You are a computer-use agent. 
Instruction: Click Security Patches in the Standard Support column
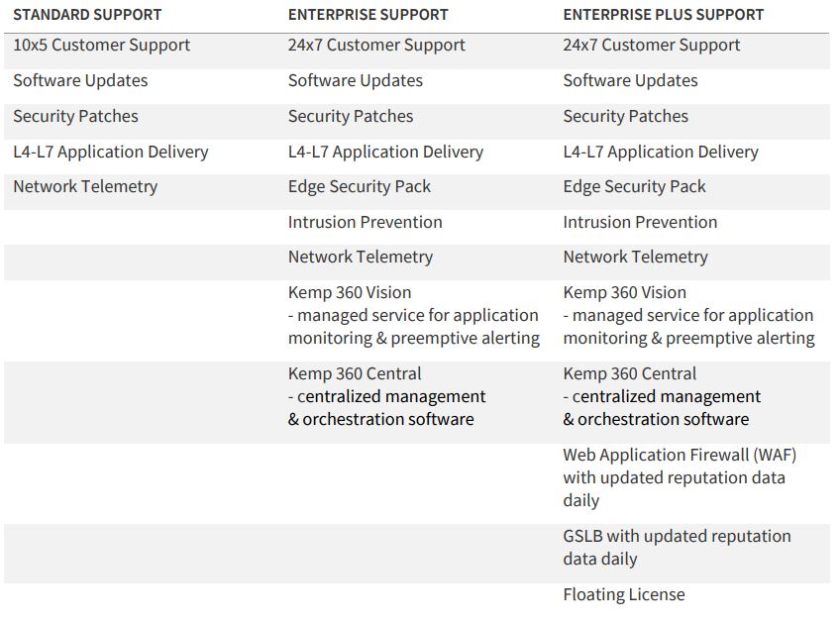[x=75, y=117]
